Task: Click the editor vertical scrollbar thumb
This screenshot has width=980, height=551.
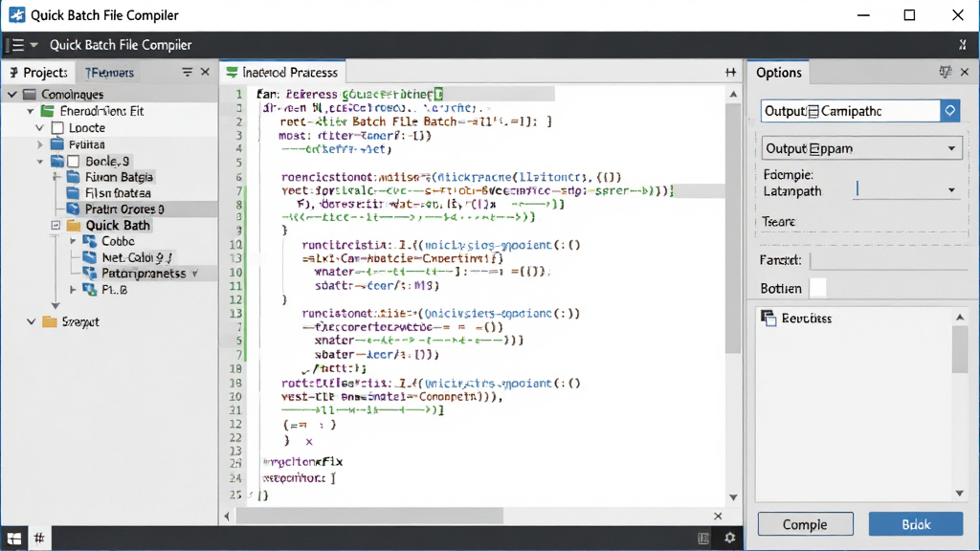Action: point(733,228)
